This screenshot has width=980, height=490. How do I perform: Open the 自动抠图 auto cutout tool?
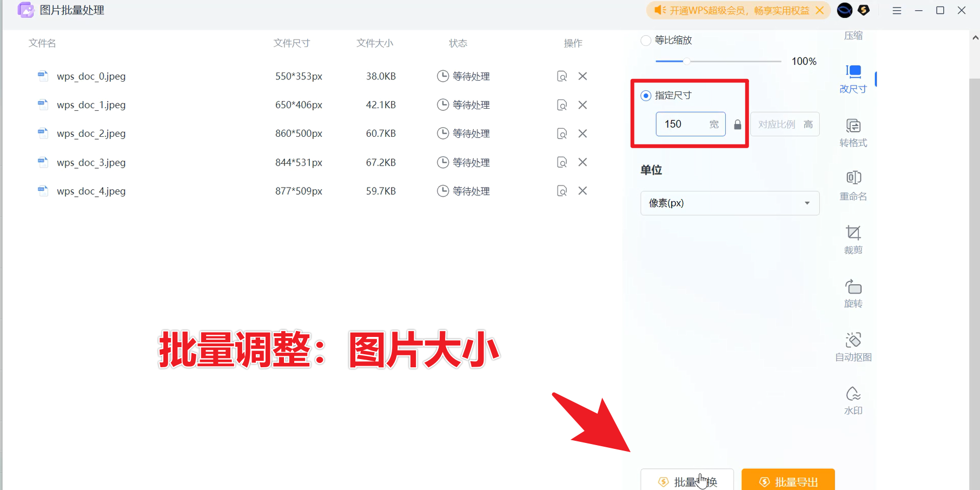(x=853, y=347)
